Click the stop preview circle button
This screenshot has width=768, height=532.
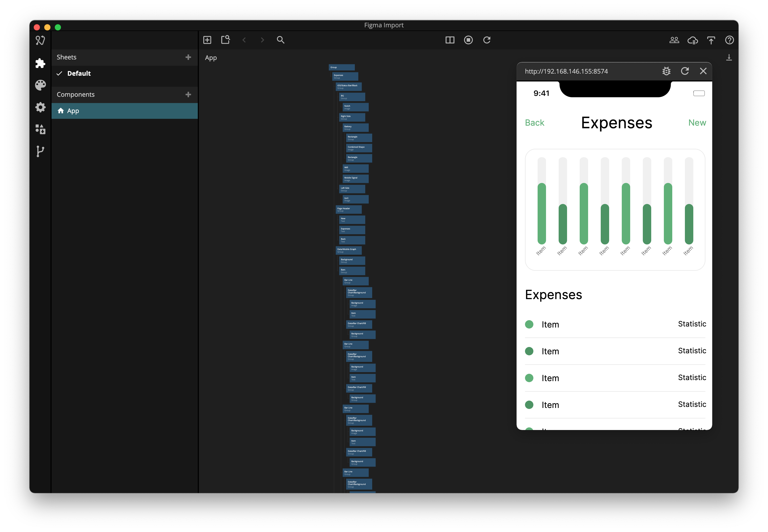[x=468, y=40]
